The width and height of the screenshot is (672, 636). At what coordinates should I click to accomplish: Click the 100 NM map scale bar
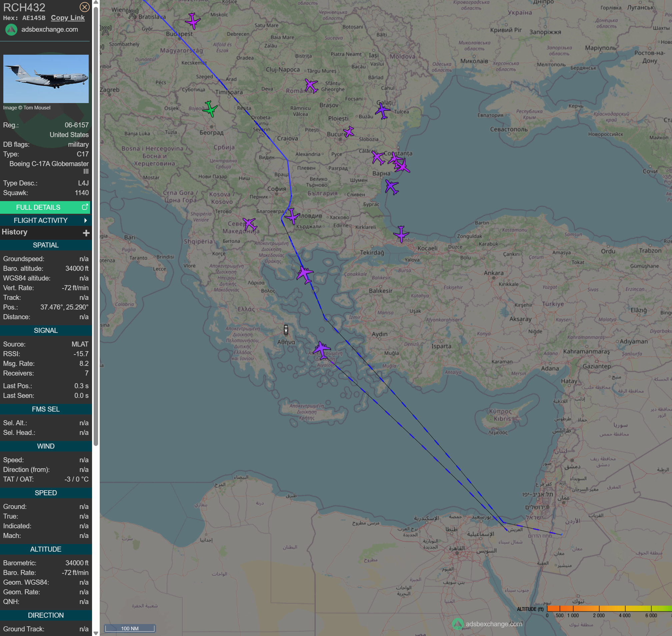coord(130,628)
